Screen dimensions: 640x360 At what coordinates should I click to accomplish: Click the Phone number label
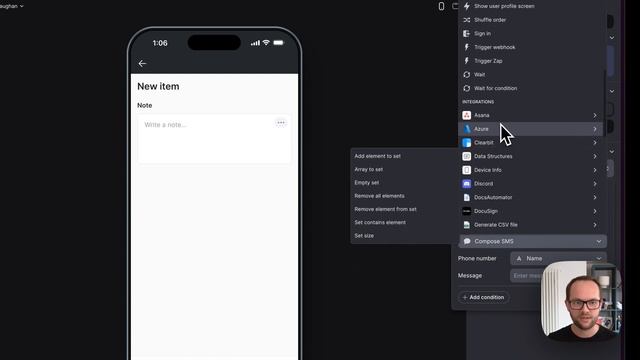tap(477, 258)
